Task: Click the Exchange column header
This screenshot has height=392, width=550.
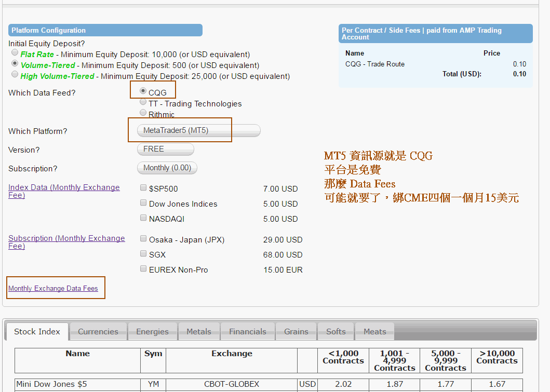Action: pyautogui.click(x=232, y=360)
